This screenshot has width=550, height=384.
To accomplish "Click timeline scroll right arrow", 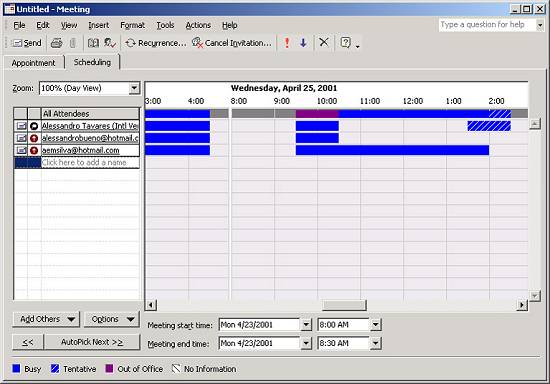I will tap(522, 305).
